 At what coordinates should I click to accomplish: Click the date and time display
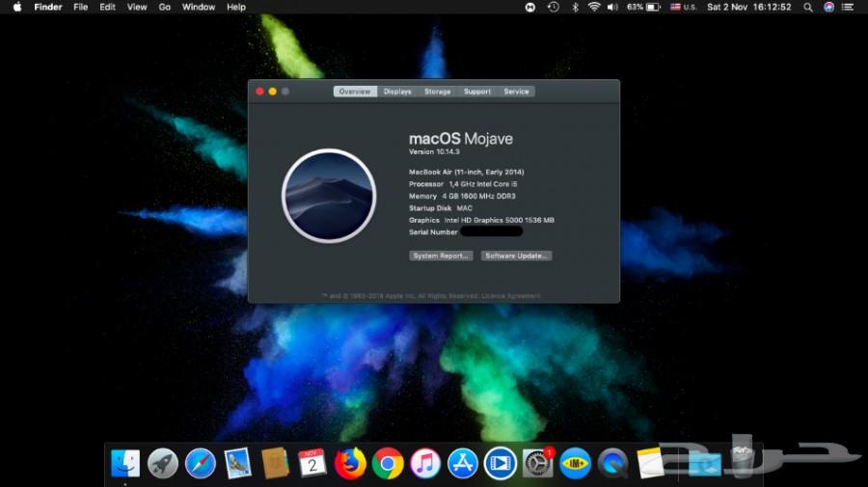point(749,7)
